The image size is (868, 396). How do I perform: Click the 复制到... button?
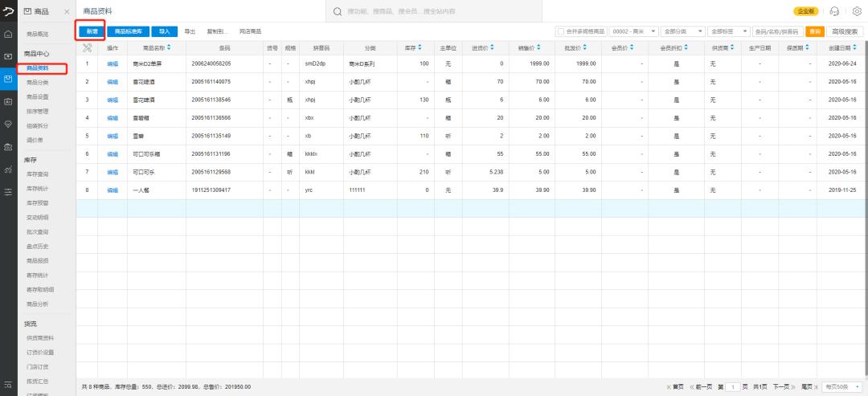pyautogui.click(x=217, y=31)
